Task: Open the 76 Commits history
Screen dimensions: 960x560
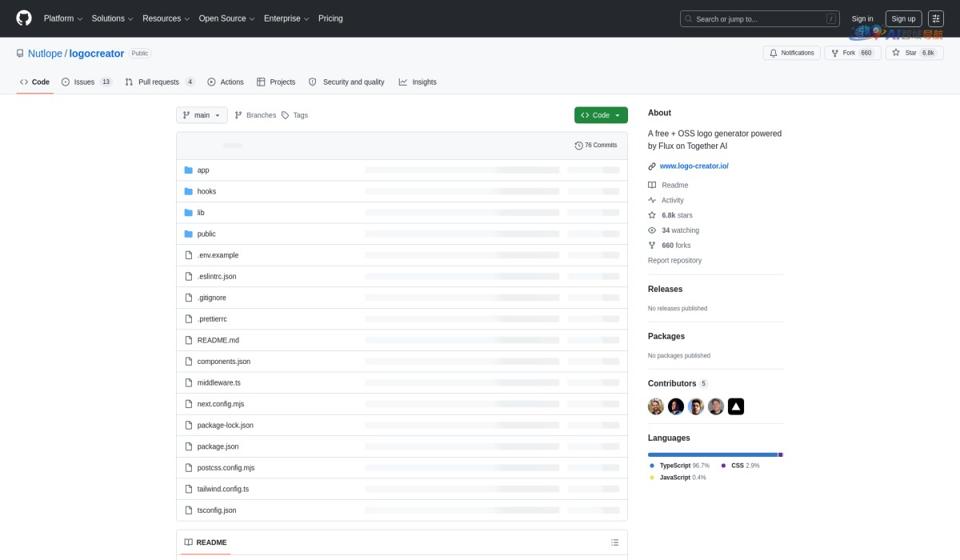Action: point(596,146)
